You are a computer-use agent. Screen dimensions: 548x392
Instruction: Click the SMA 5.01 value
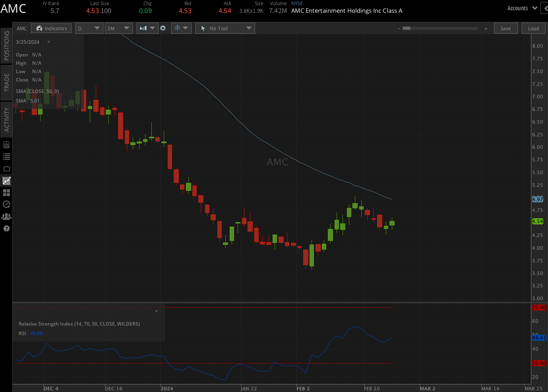(x=35, y=101)
